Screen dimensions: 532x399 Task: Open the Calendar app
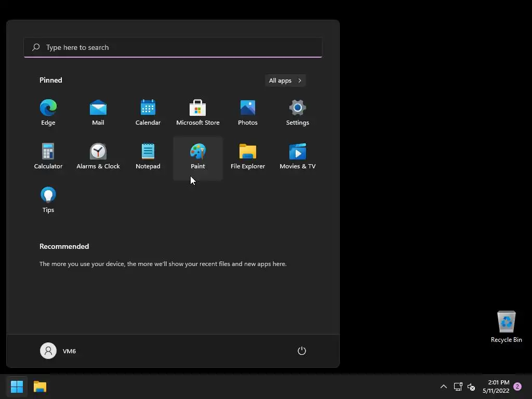pyautogui.click(x=148, y=113)
